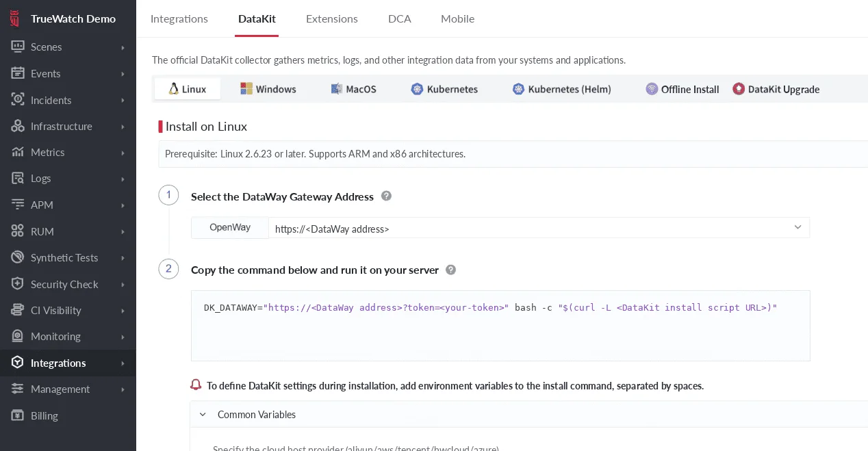The image size is (868, 451).
Task: Click the Integrations hexagon icon
Action: 18,363
